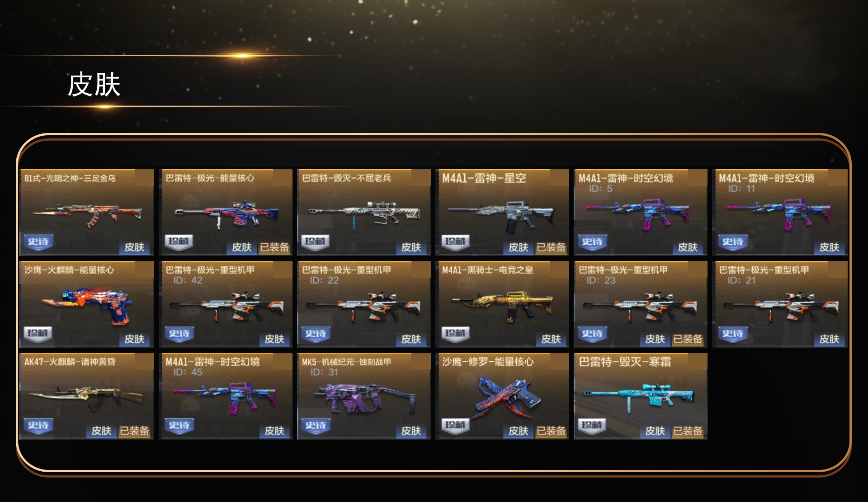Click the 皮肤 section heading
This screenshot has height=502, width=868.
[x=94, y=85]
